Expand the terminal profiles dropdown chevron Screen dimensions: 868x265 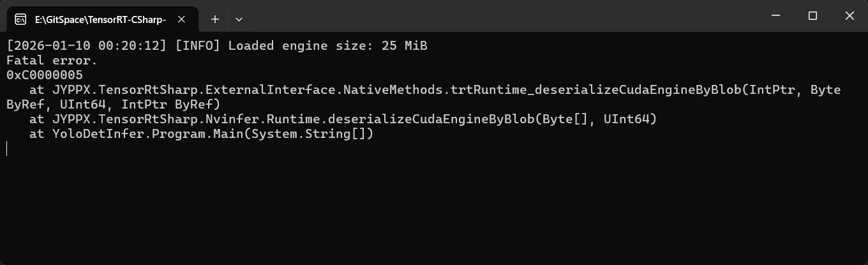pos(239,20)
